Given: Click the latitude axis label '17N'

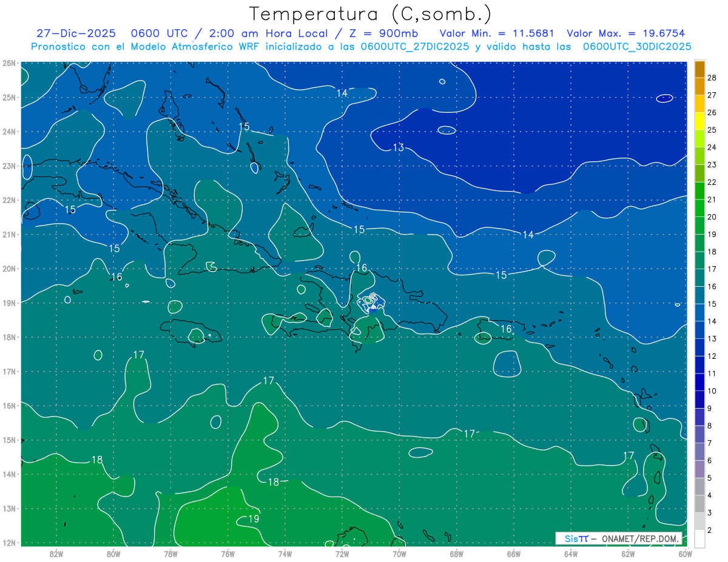Looking at the screenshot, I should [9, 372].
